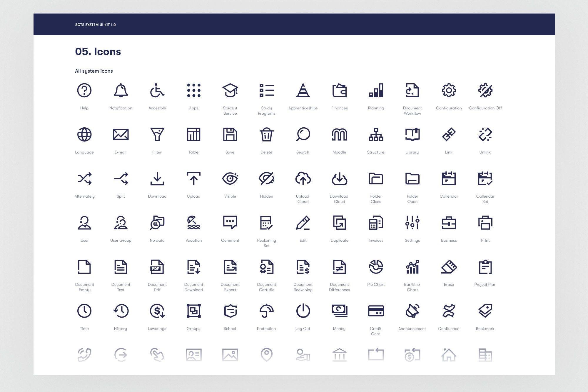Select the Delete trash bin icon
Viewport: 588px width, 392px height.
pos(266,134)
